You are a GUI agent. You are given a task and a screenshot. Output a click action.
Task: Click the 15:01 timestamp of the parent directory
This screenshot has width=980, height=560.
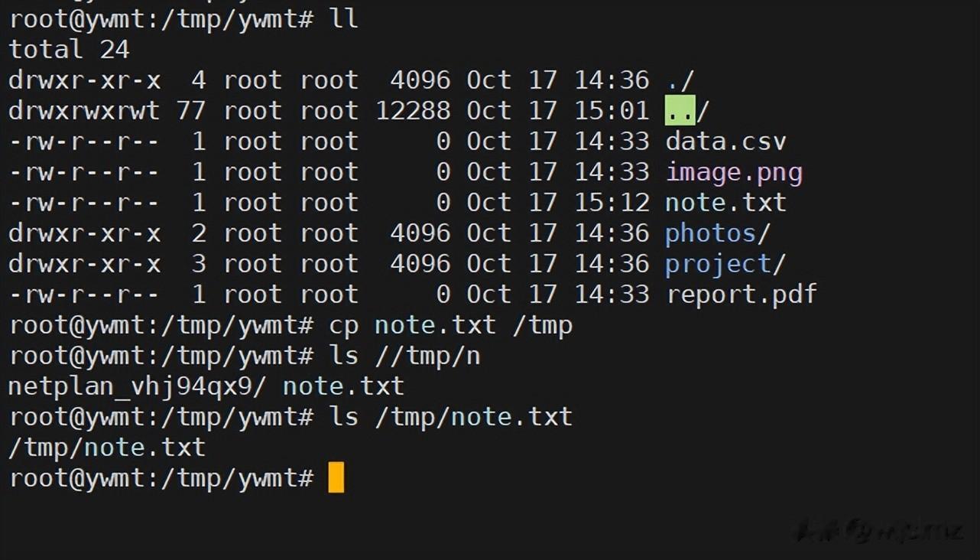pos(612,111)
